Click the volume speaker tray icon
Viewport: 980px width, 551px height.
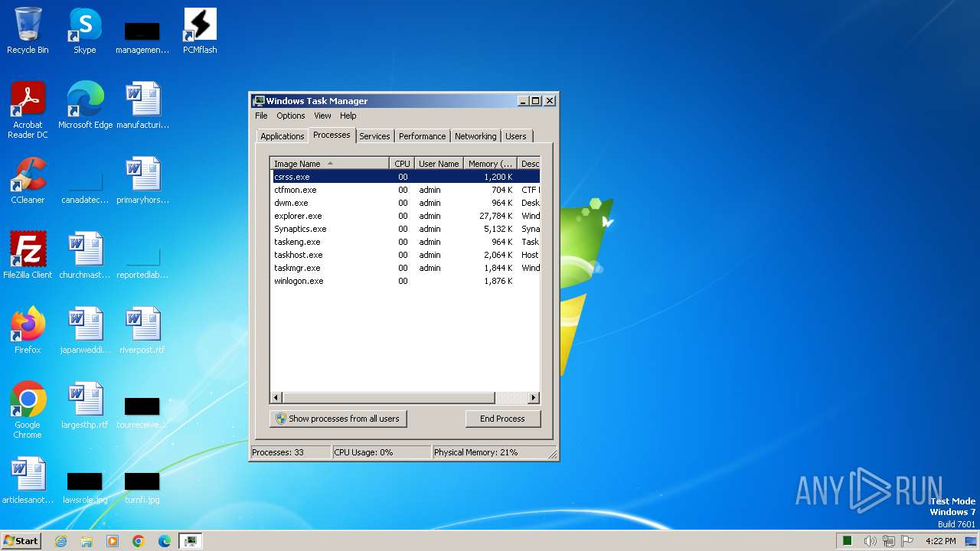(x=871, y=541)
